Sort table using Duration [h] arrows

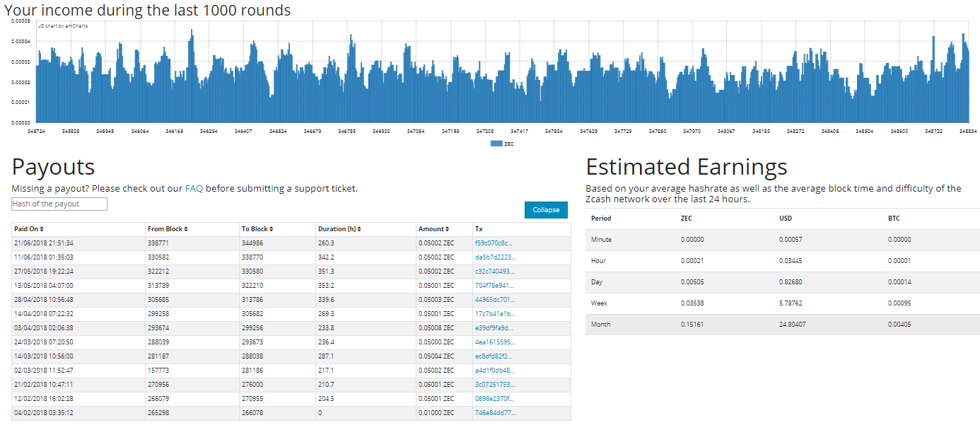[x=359, y=229]
